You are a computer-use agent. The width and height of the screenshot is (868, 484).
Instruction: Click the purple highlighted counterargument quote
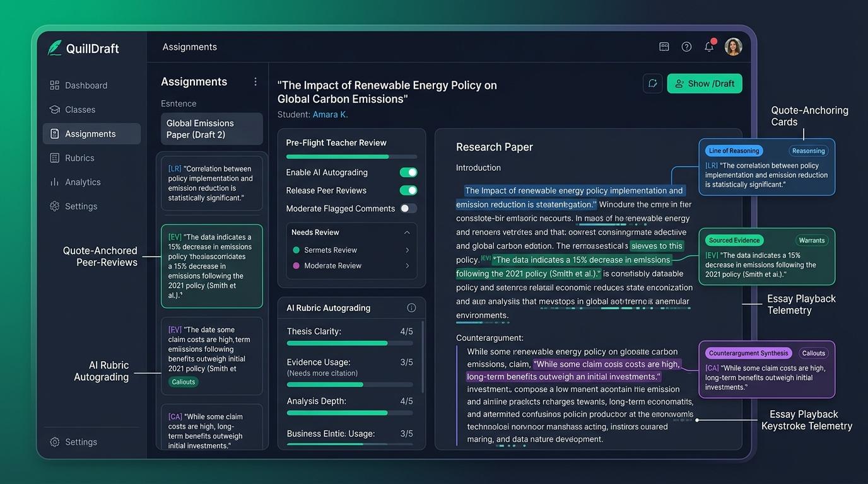[x=574, y=371]
